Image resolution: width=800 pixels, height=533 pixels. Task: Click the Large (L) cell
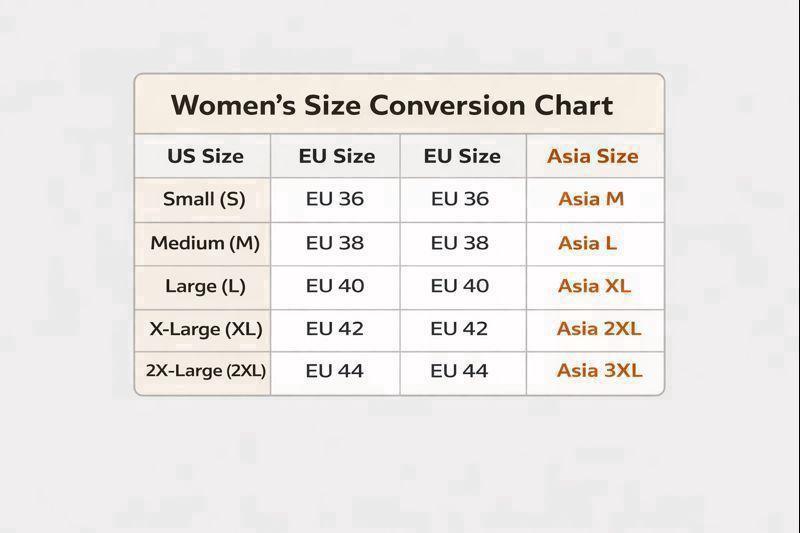(x=205, y=286)
